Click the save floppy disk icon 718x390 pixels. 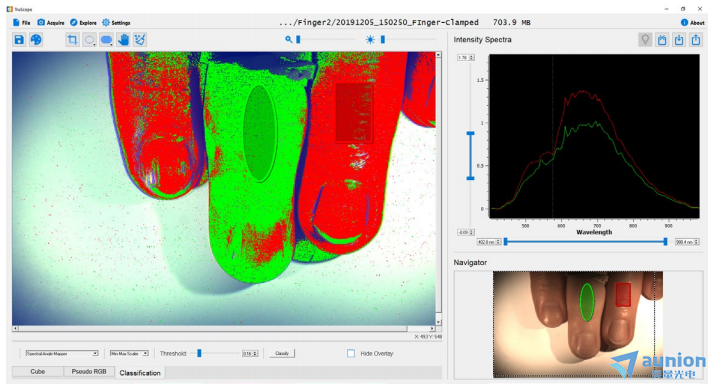19,40
